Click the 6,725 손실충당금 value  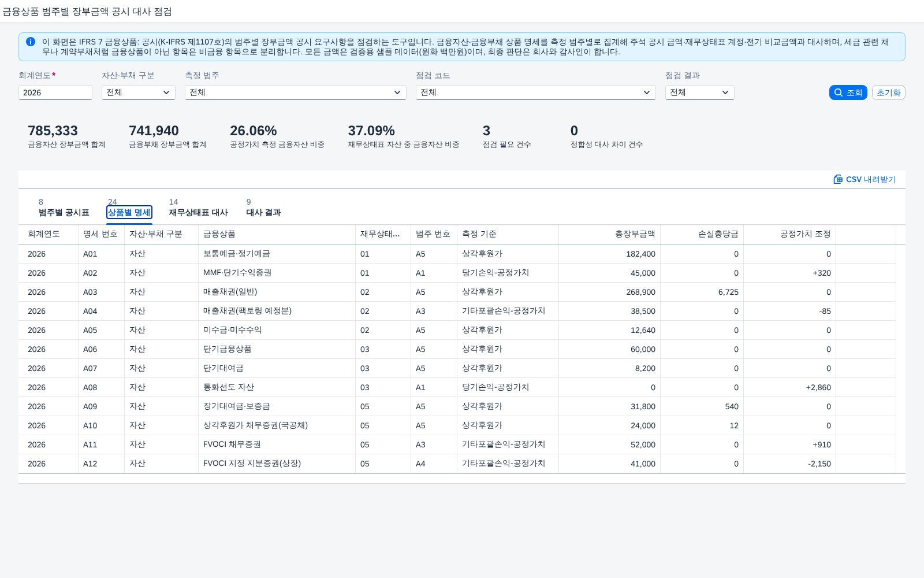click(728, 292)
